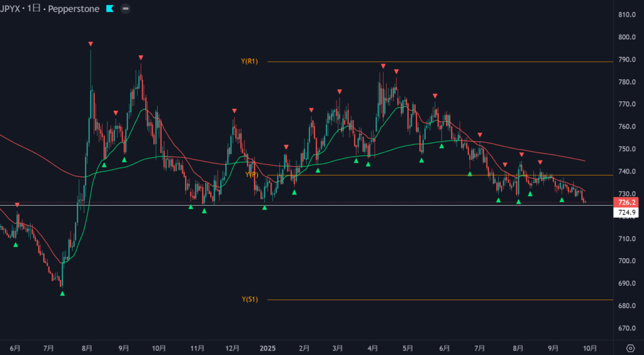Select the Y(R1) pivot resistance label

pos(249,62)
